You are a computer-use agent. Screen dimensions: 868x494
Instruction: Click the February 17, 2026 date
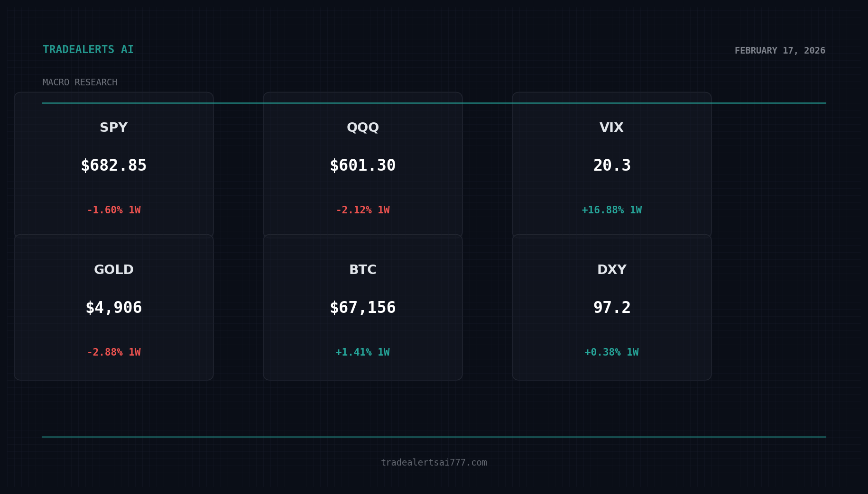click(780, 51)
